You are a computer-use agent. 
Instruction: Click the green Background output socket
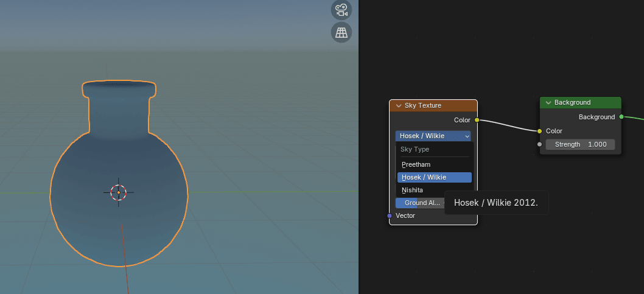click(621, 116)
